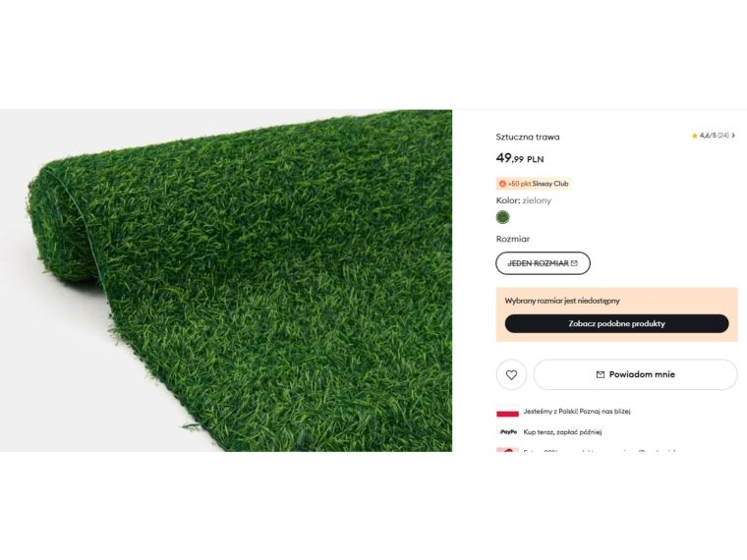Open the artificial grass product photo
Screen dimensions: 747x560
pos(226,280)
